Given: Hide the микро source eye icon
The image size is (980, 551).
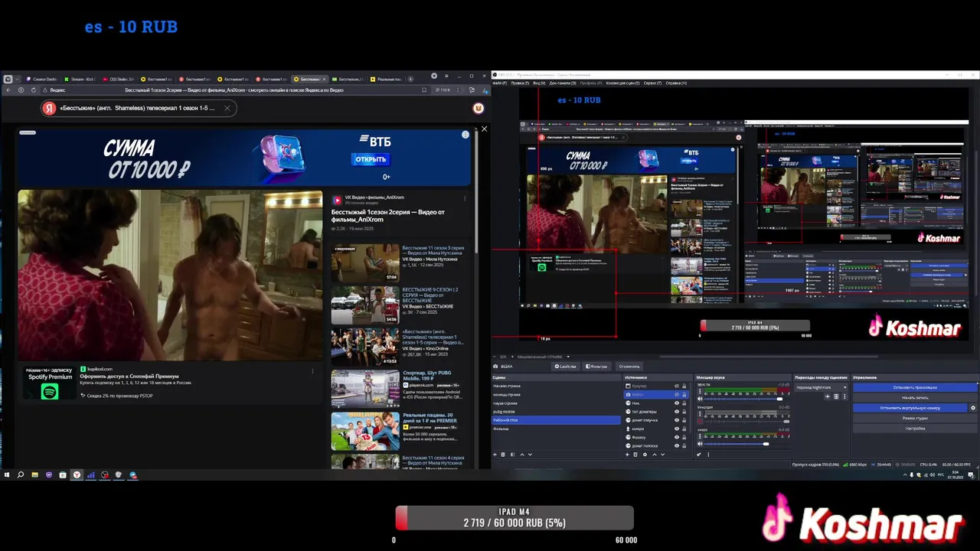Looking at the screenshot, I should (x=677, y=429).
